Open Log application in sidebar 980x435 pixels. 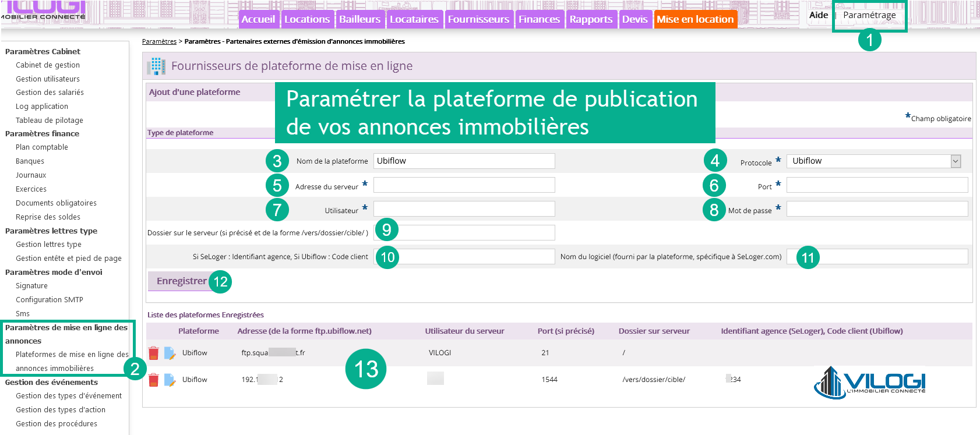[x=42, y=107]
